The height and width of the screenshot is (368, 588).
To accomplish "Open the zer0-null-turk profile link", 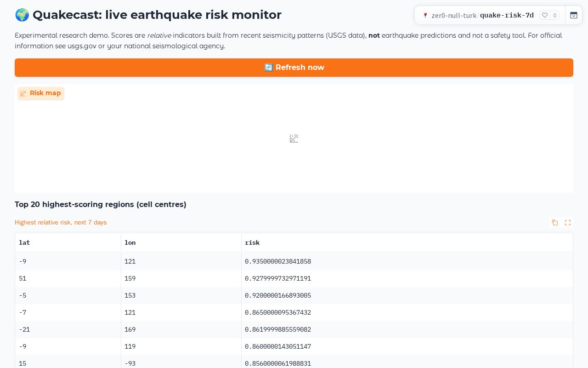I will point(454,16).
